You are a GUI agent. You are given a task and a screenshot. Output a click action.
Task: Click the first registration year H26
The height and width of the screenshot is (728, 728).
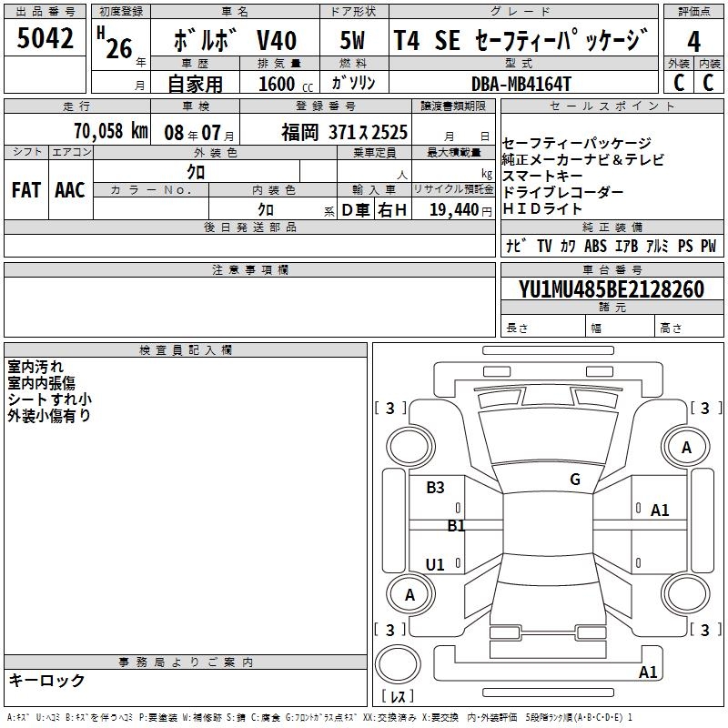pos(115,44)
